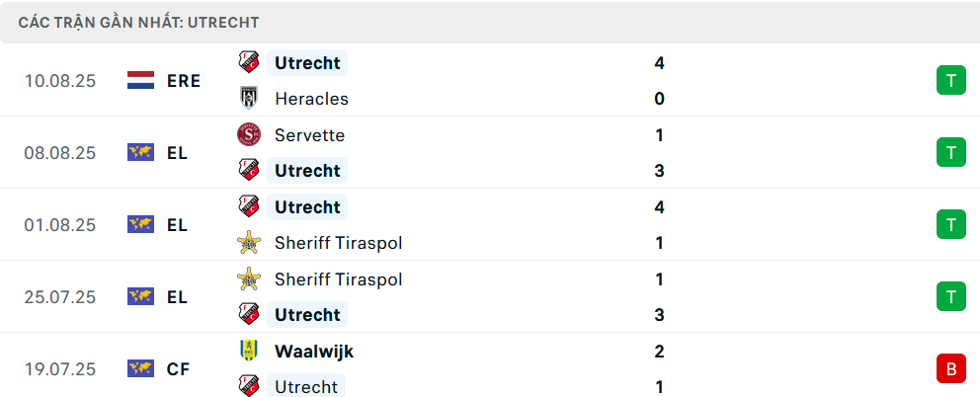Viewport: 980px width, 397px height.
Task: Click Utrecht crest in 10.08.25 match
Action: pos(248,63)
